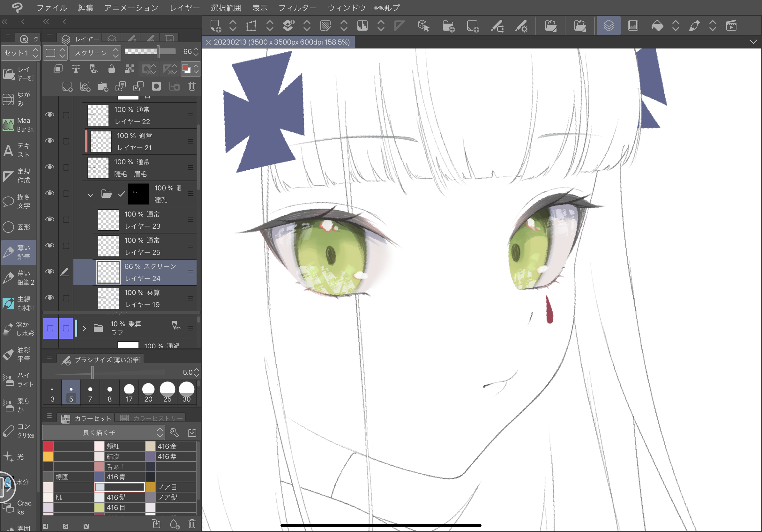Open the color set settings wrench
This screenshot has height=532, width=762.
tap(174, 432)
